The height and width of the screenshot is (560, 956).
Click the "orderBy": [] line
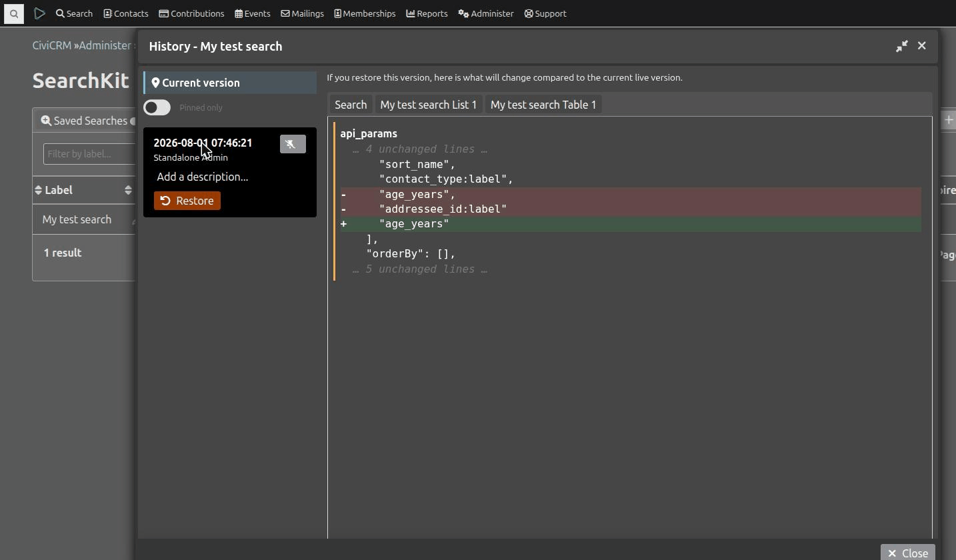(x=411, y=254)
